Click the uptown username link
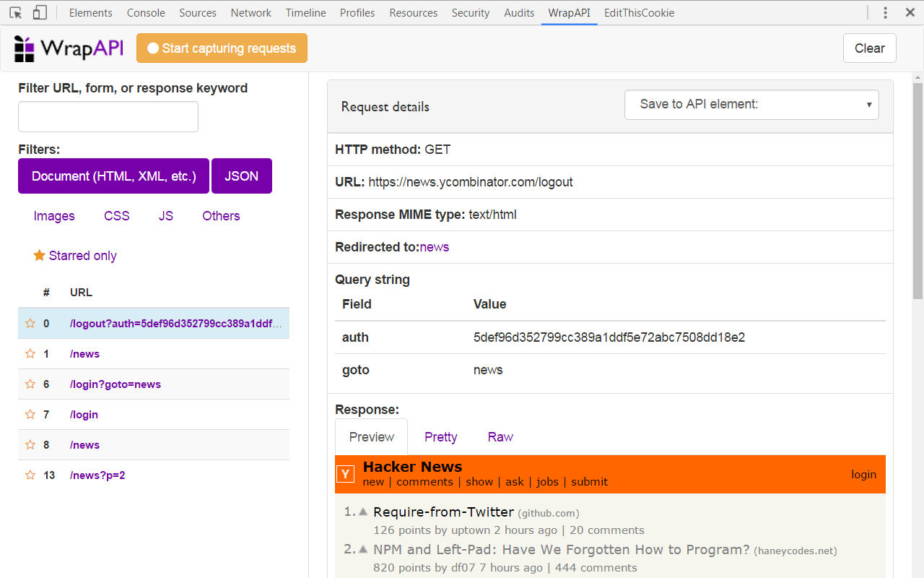 pos(470,530)
